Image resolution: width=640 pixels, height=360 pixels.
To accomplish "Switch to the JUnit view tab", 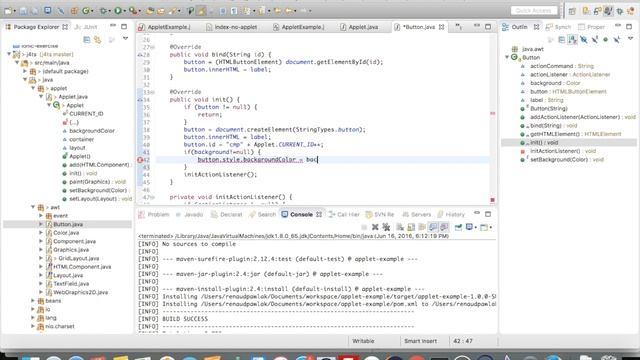I will click(x=86, y=27).
